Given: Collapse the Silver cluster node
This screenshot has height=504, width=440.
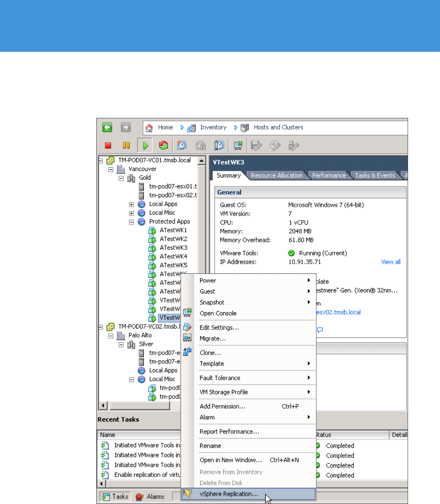Looking at the screenshot, I should pyautogui.click(x=121, y=345).
